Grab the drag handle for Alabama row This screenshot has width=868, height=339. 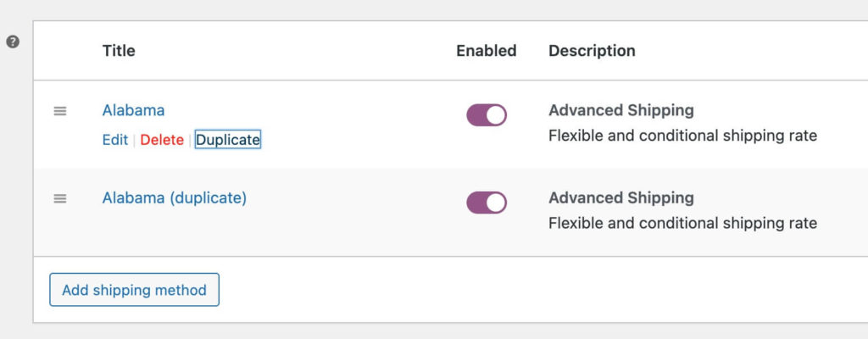point(60,111)
